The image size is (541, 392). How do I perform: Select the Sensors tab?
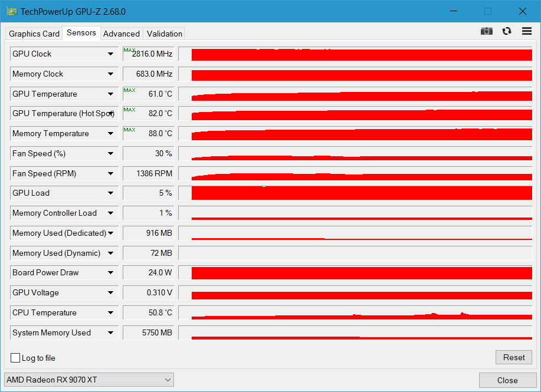pyautogui.click(x=81, y=33)
